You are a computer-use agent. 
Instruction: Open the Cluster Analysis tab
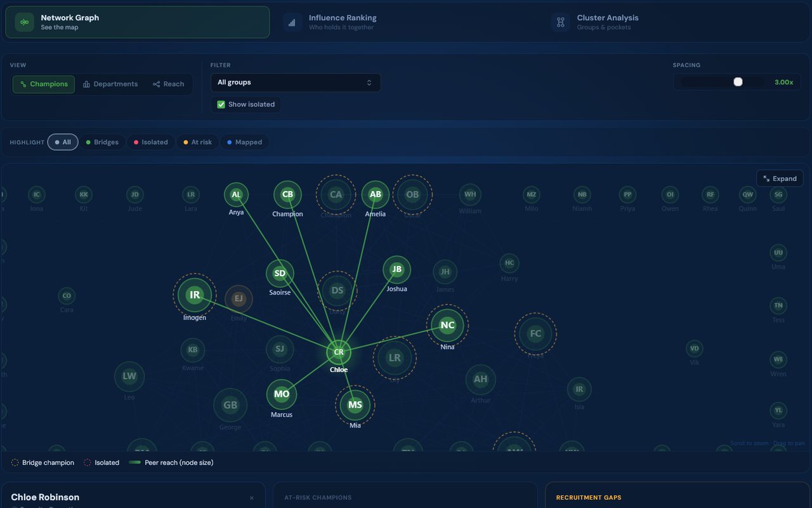click(674, 22)
